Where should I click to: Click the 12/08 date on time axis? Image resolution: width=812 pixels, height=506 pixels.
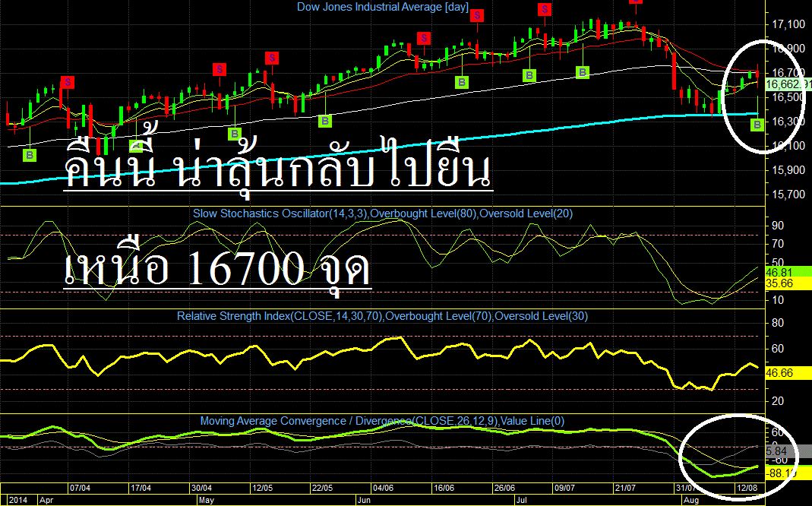tap(747, 488)
